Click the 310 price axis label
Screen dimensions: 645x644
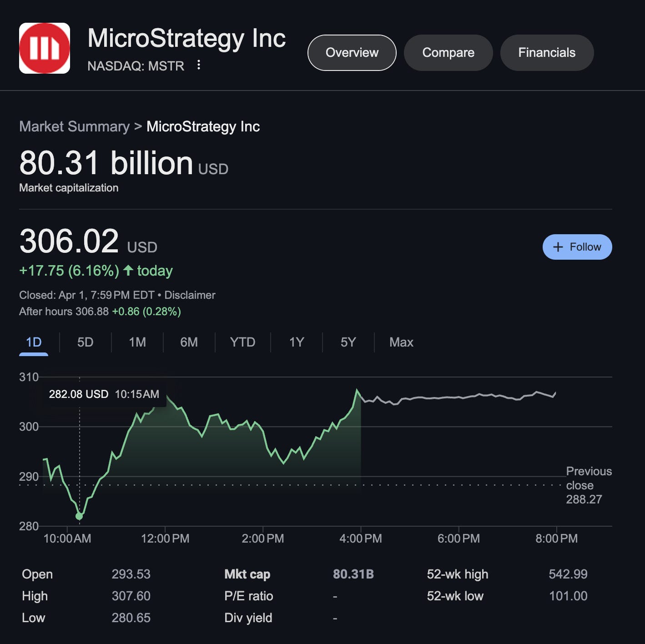pos(29,377)
